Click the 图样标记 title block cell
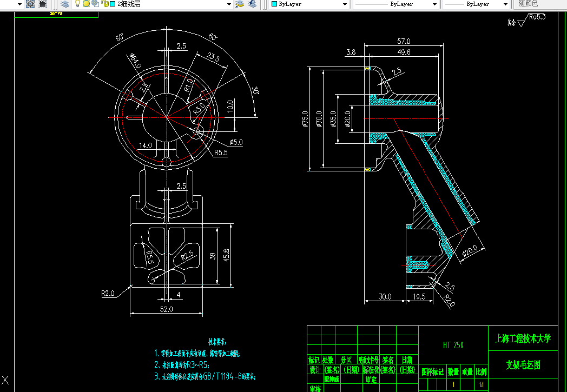Screen dimensions: 567x392 432,372
